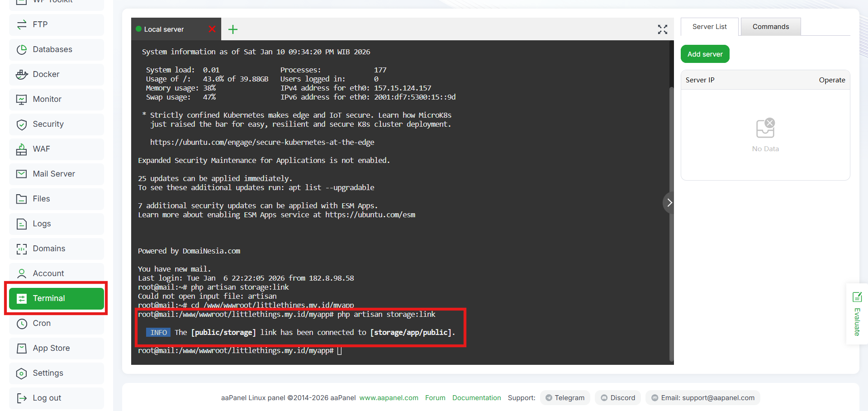Image resolution: width=868 pixels, height=411 pixels.
Task: Open Docker menu item
Action: point(57,74)
